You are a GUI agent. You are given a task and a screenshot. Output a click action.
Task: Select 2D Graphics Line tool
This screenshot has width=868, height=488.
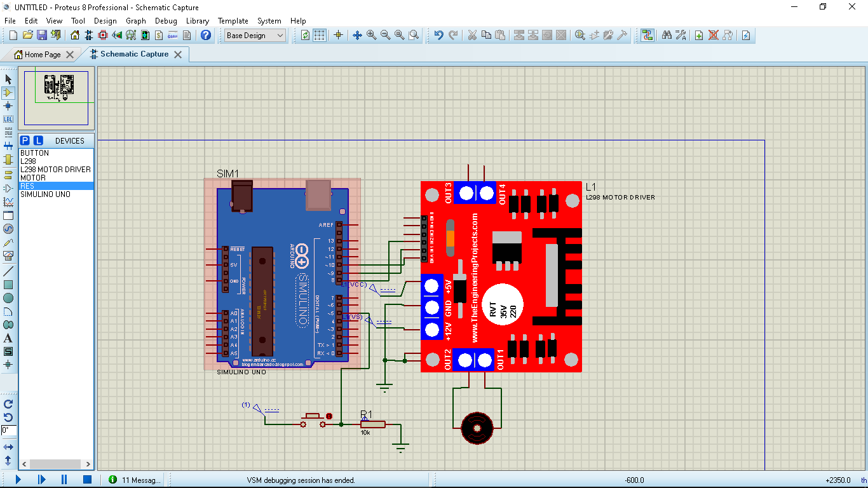click(x=8, y=271)
